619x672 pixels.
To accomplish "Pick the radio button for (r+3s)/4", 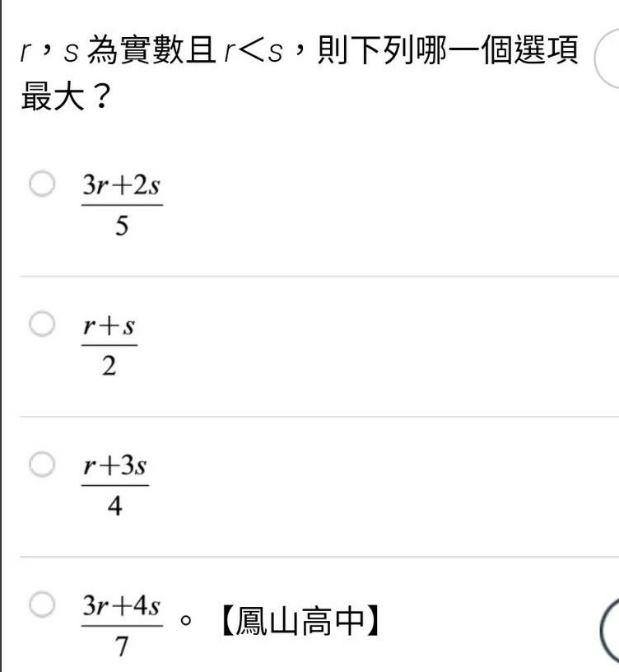I will tap(42, 464).
